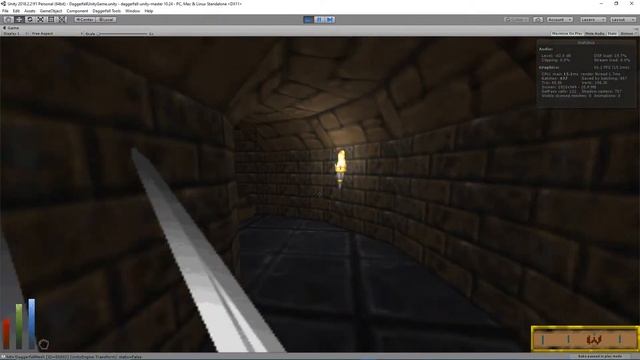Click the Statistics panel title
The image size is (640, 360).
click(x=586, y=43)
